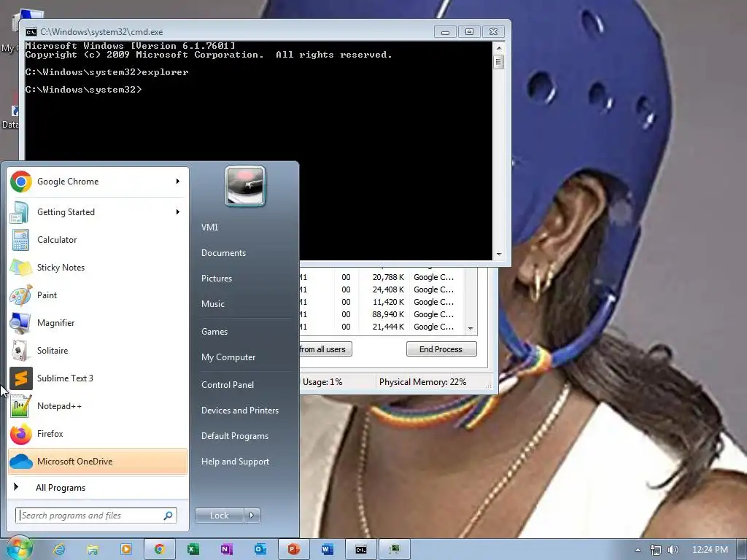This screenshot has height=560, width=747.
Task: Open Help and Support
Action: [235, 462]
